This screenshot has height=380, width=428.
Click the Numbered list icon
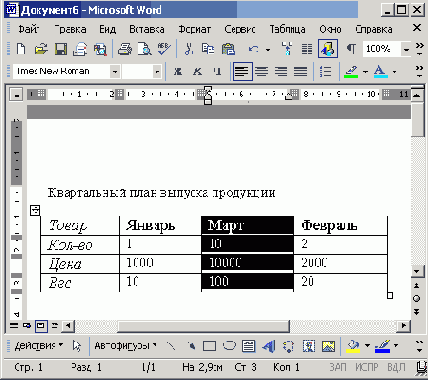click(x=325, y=71)
